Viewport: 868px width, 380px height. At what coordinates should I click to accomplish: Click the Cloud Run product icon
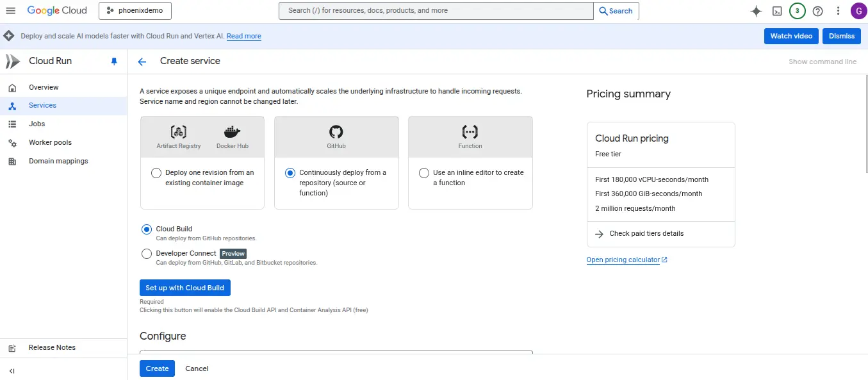click(x=13, y=62)
